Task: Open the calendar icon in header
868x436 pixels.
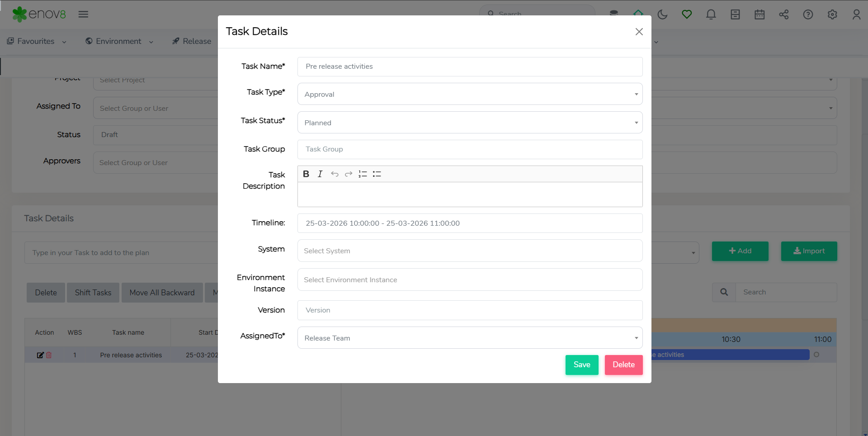Action: click(759, 14)
